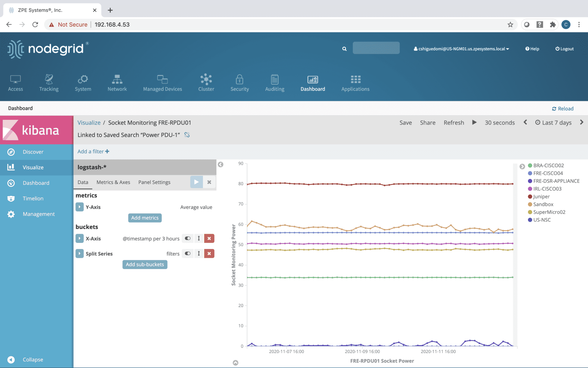This screenshot has height=368, width=588.
Task: Apply changes with the play button
Action: 196,182
